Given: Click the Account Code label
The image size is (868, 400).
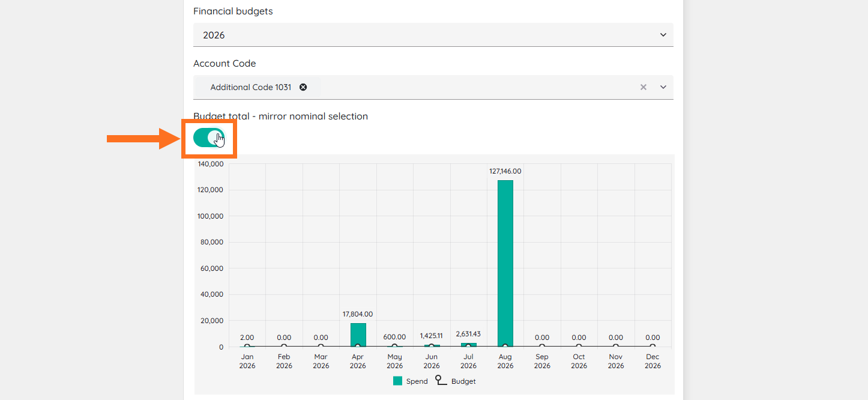Looking at the screenshot, I should (225, 64).
